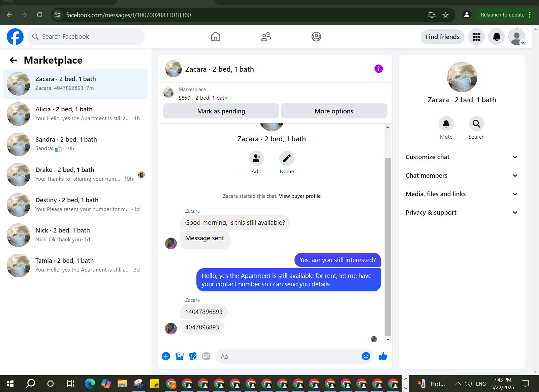Click Mark as pending button
Screen dimensions: 539x392
[x=221, y=111]
